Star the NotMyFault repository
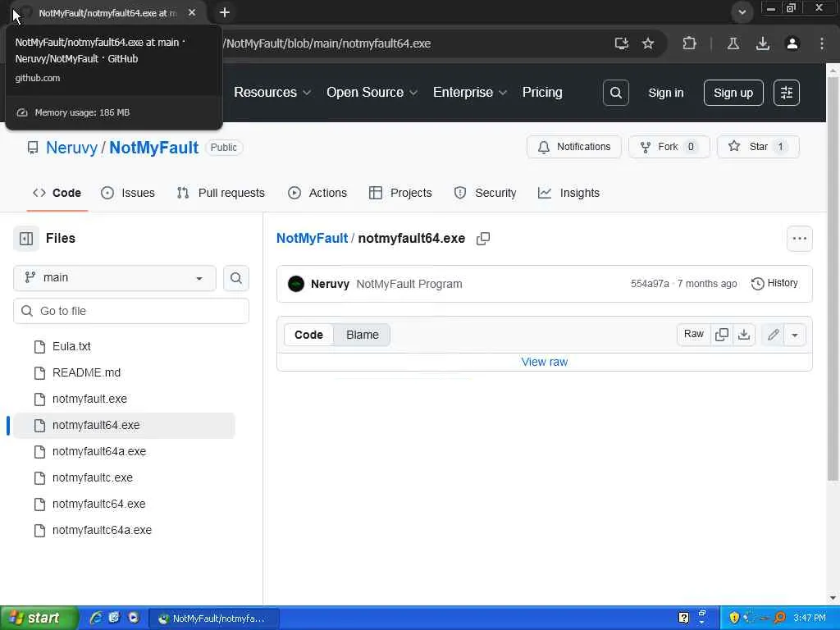This screenshot has height=630, width=840. (758, 147)
